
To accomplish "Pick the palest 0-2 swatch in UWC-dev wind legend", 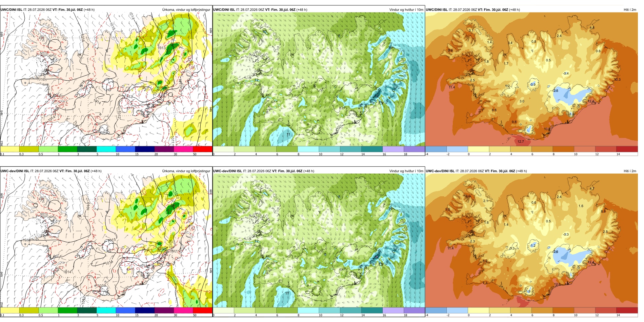I will (223, 310).
